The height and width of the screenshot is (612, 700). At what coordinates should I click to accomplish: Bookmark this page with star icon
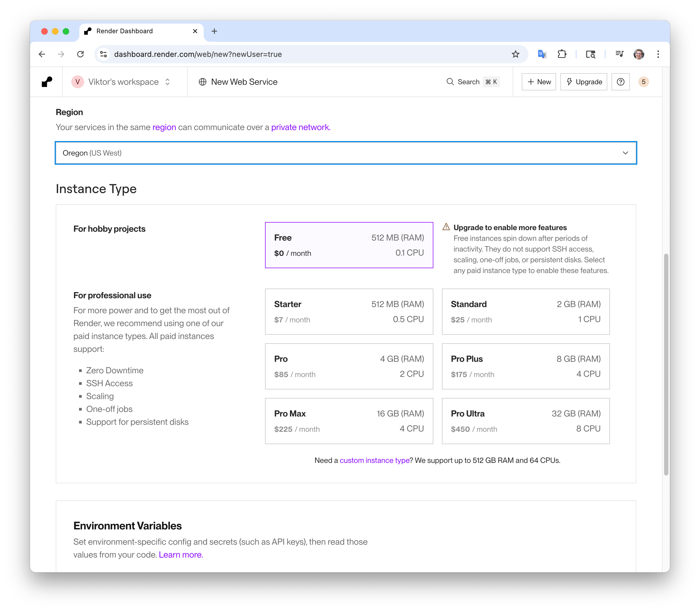coord(515,54)
